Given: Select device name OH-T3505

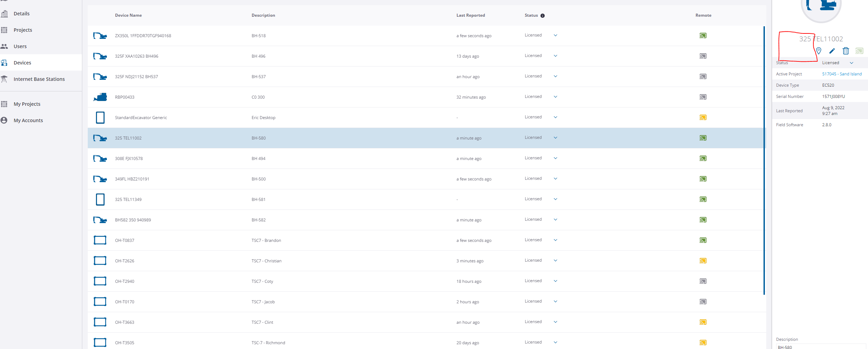Looking at the screenshot, I should (x=125, y=343).
